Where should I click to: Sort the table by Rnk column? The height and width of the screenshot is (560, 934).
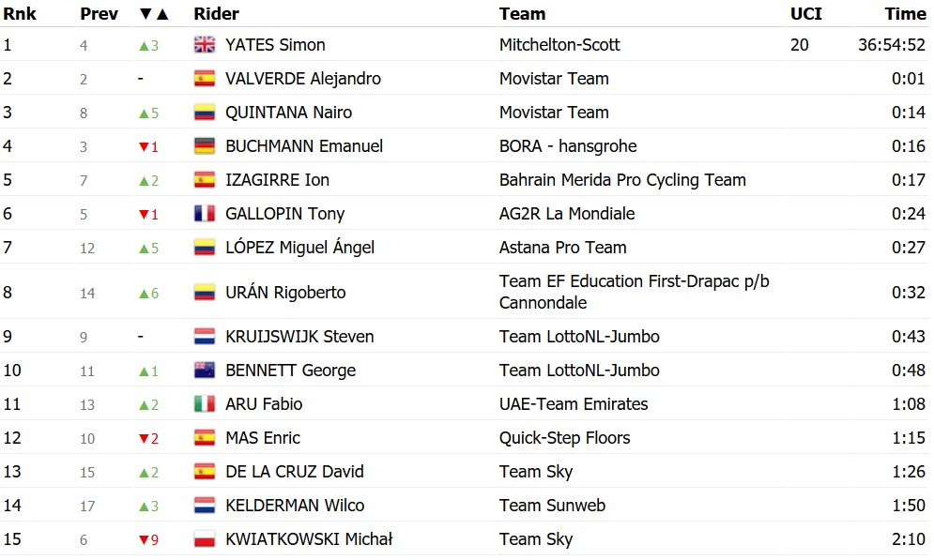click(x=19, y=14)
